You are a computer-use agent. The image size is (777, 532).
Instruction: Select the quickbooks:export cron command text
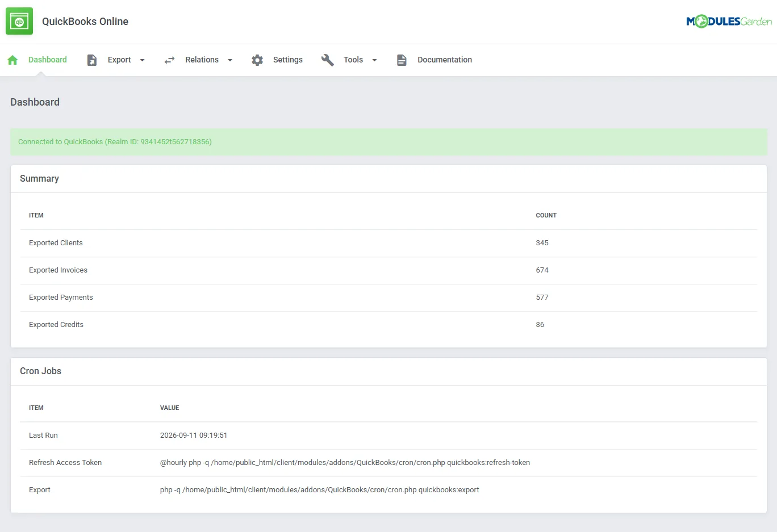click(x=319, y=490)
